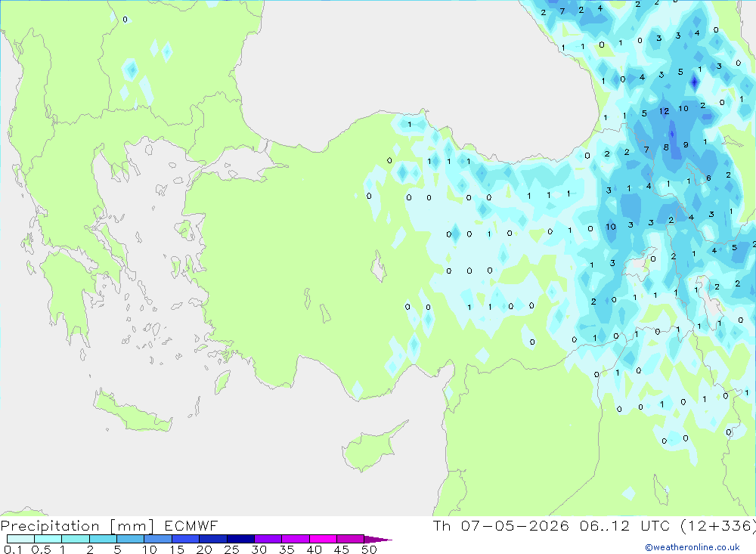Click the map precipitation value '8'
Image resolution: width=756 pixels, height=554 pixels.
666,147
